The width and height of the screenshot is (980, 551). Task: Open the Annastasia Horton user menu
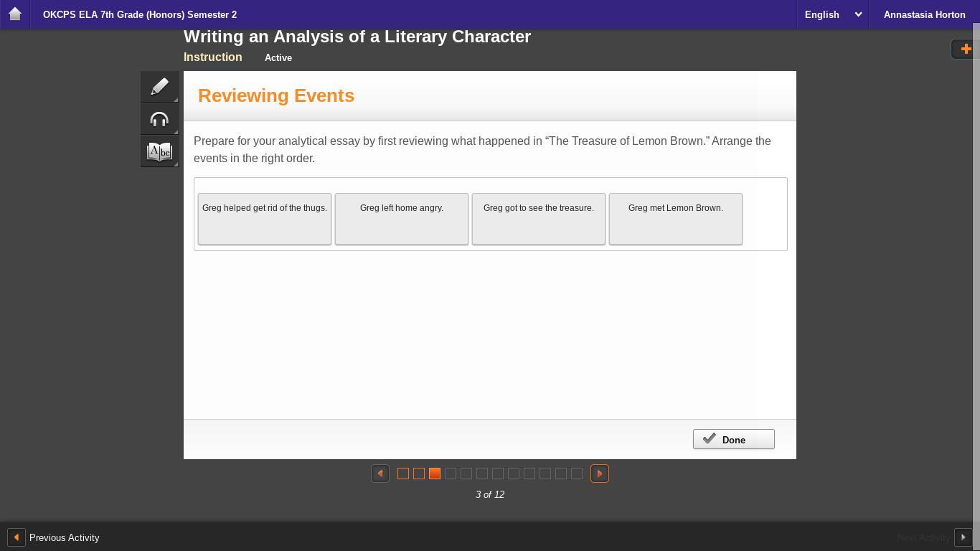pos(924,14)
